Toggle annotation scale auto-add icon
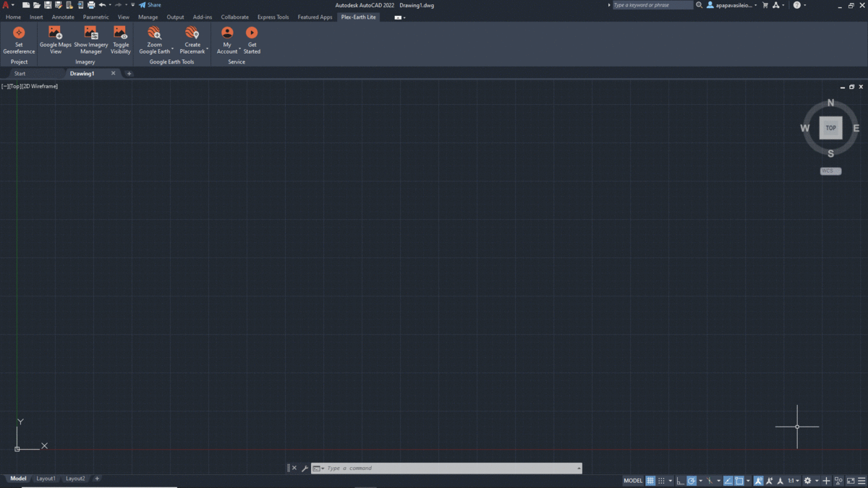This screenshot has width=868, height=488. pyautogui.click(x=770, y=481)
